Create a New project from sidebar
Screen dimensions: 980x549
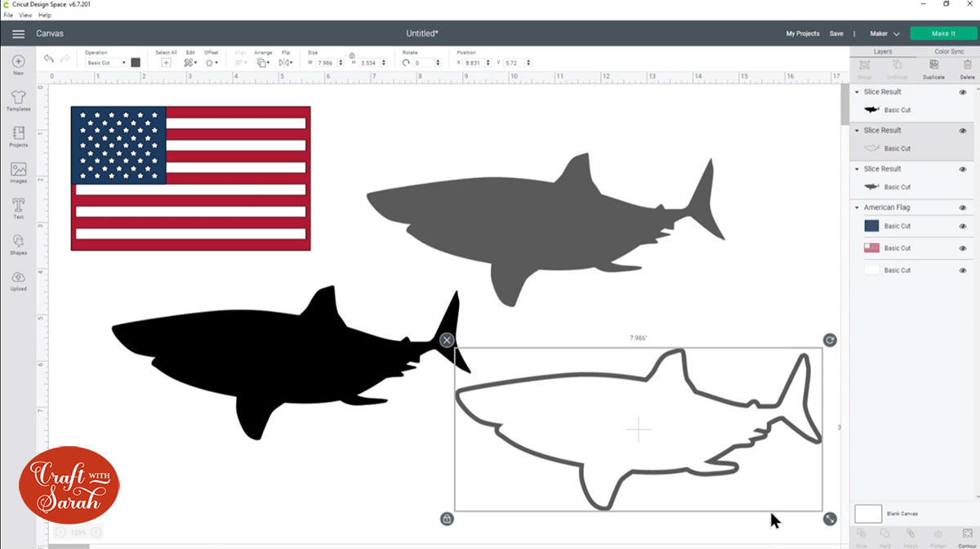(x=18, y=65)
